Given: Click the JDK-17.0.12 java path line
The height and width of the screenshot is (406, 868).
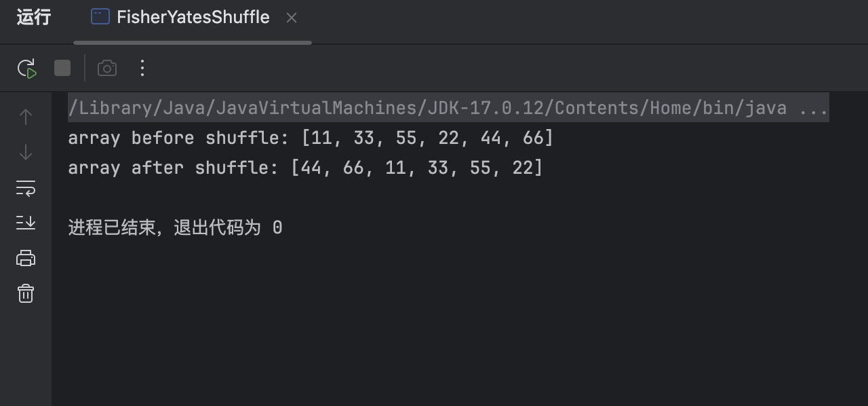Looking at the screenshot, I should (x=427, y=108).
